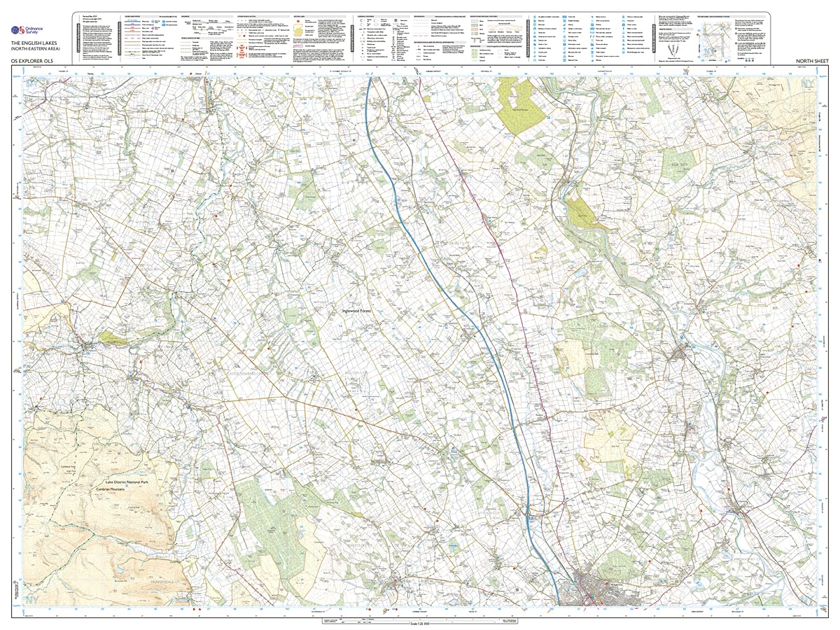The height and width of the screenshot is (630, 840).
Task: Click the visitor centre symbol in the legend
Action: pyautogui.click(x=624, y=24)
